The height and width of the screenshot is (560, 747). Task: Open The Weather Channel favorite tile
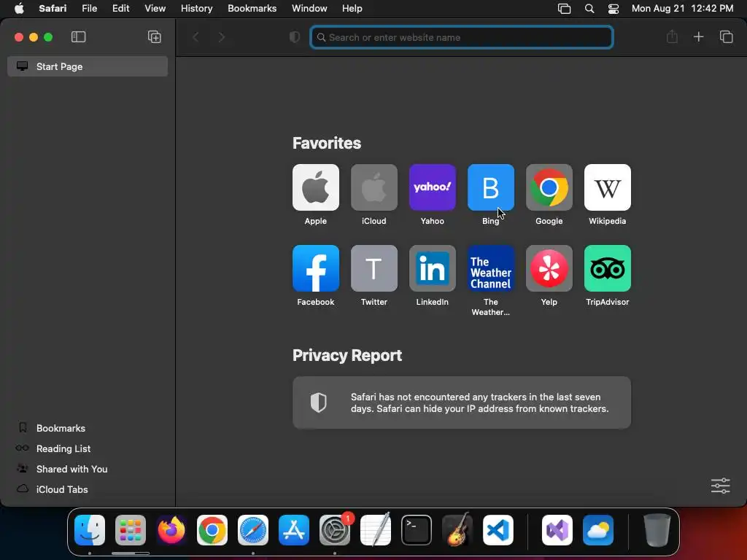coord(491,268)
